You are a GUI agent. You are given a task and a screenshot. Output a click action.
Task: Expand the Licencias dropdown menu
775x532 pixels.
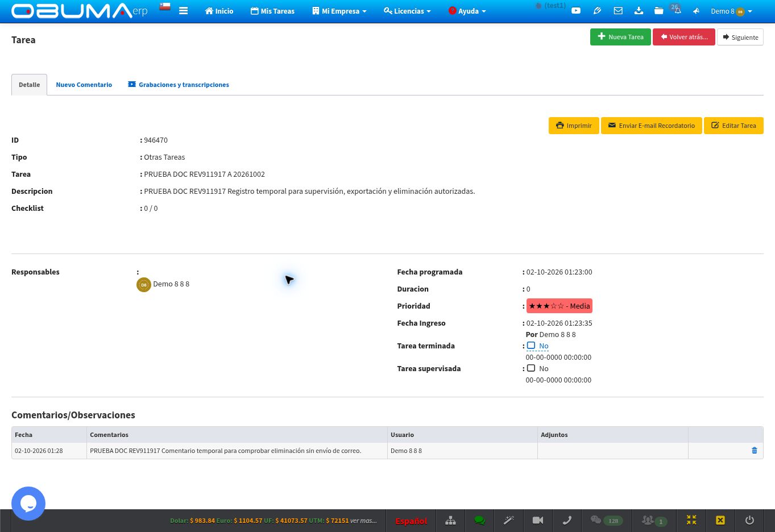[x=407, y=11]
